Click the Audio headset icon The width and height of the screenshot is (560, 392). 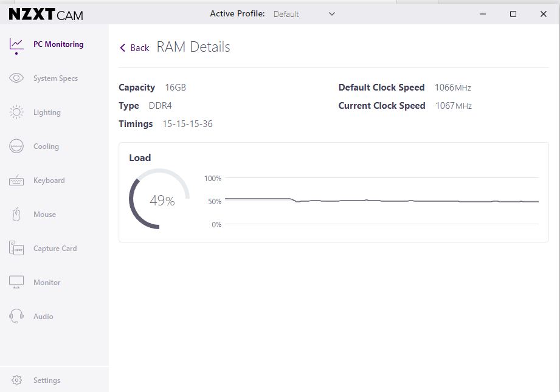tap(16, 316)
